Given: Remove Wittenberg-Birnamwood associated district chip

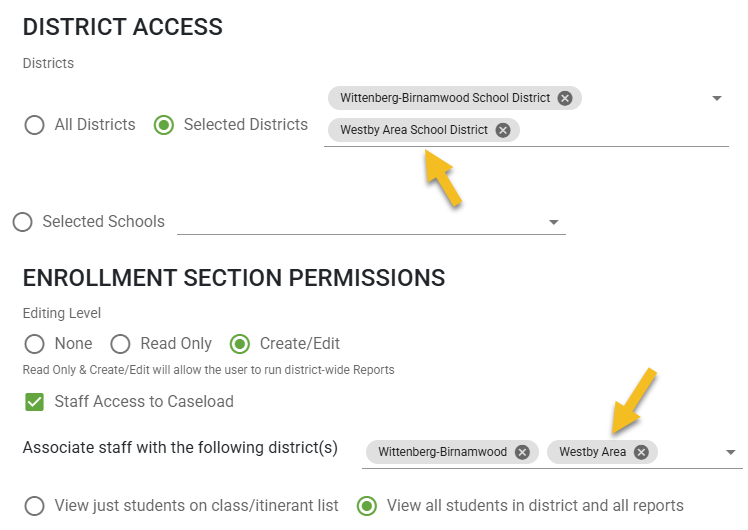Looking at the screenshot, I should [522, 452].
